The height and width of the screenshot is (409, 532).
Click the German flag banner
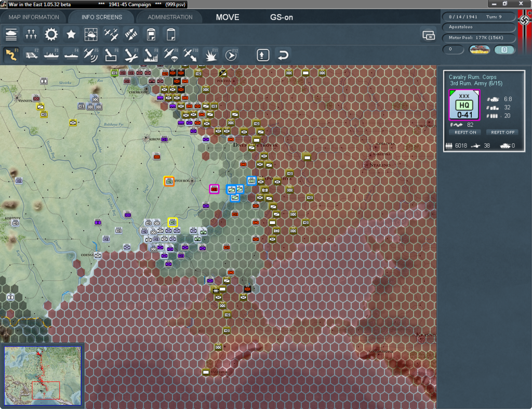point(525,31)
